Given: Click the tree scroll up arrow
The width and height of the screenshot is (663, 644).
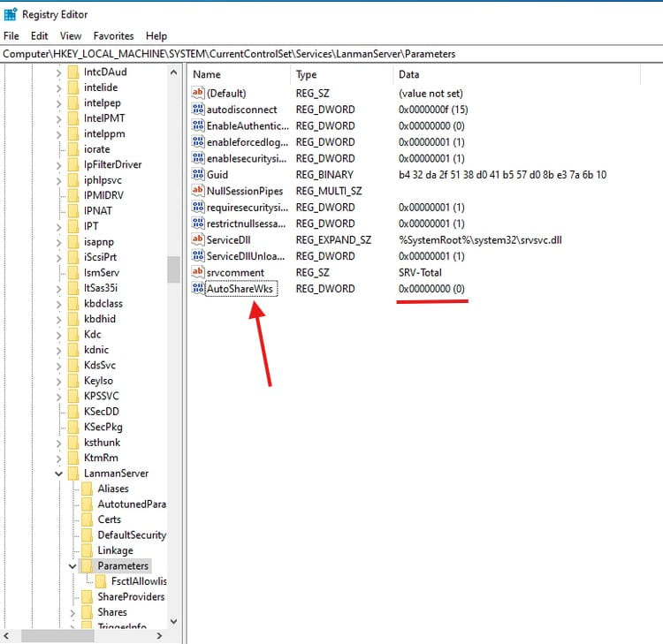Looking at the screenshot, I should click(173, 72).
